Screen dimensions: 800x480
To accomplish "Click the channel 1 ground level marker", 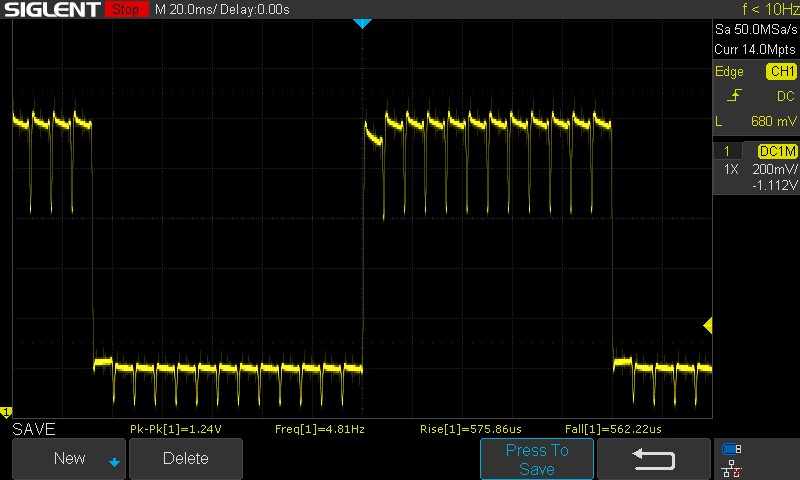I will point(6,412).
